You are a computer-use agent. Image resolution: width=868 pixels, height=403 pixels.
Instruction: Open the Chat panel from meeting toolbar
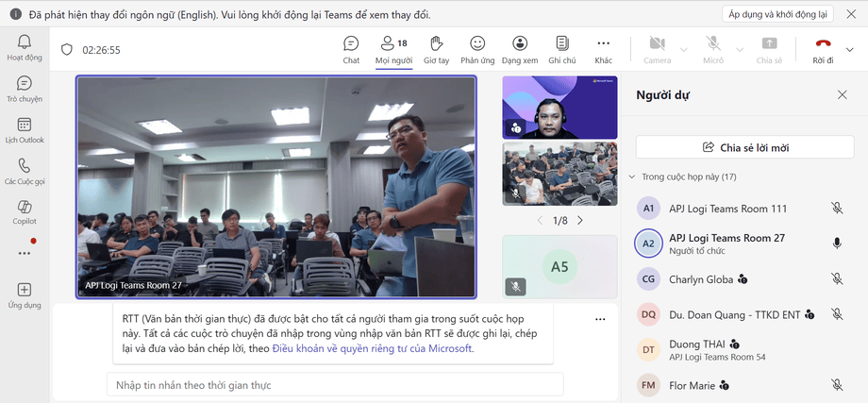pos(351,49)
